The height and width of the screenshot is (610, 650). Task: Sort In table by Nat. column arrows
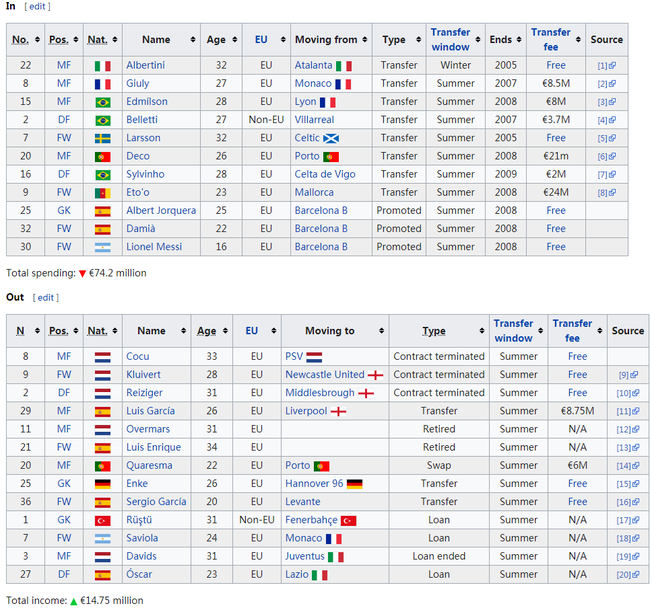coord(115,39)
